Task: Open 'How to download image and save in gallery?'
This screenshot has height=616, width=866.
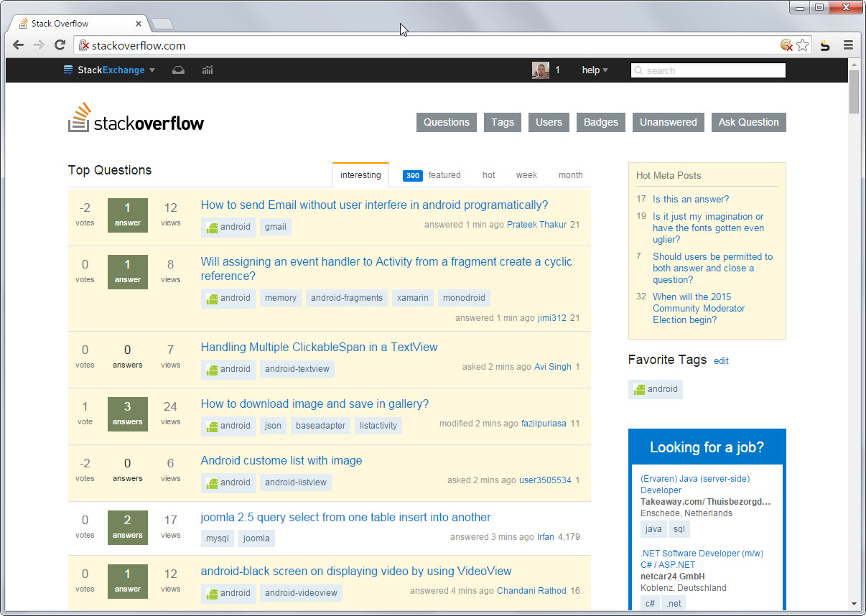Action: click(x=315, y=404)
